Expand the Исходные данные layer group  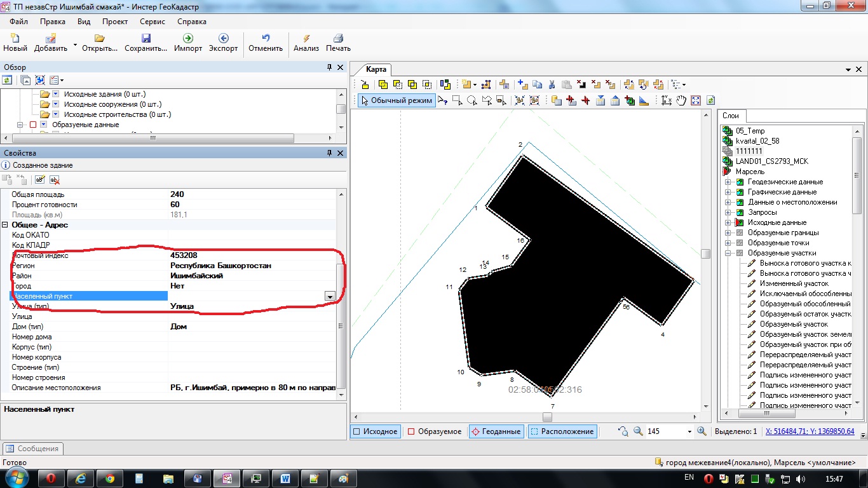(x=728, y=222)
